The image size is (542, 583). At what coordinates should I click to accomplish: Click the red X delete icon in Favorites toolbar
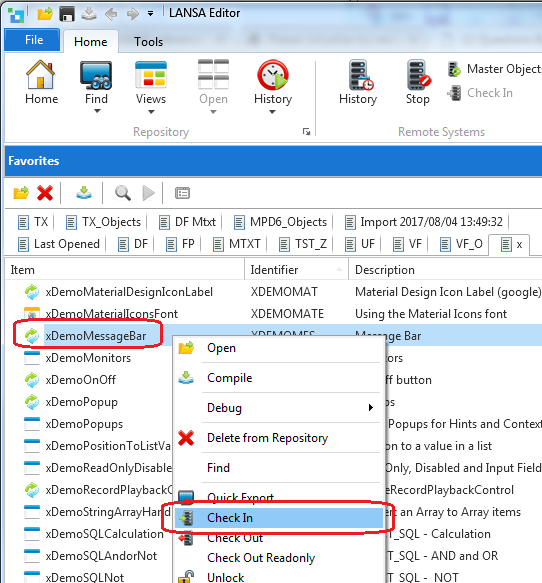click(45, 193)
